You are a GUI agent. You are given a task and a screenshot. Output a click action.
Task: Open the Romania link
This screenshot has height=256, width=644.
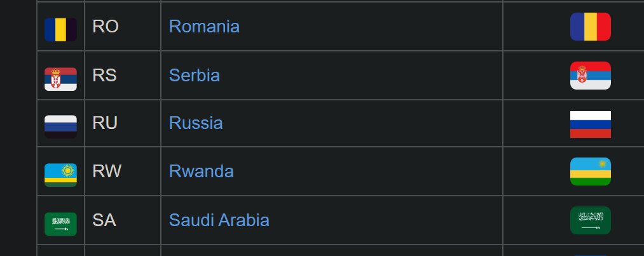pos(204,27)
